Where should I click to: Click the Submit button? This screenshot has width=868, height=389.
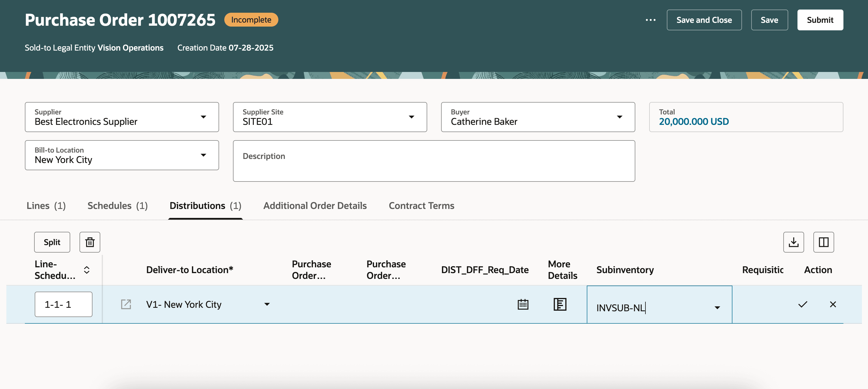(x=820, y=20)
